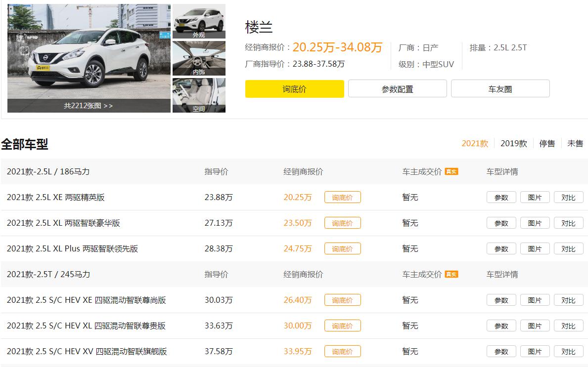Click 询底价 for the 2.5L XE trim
The width and height of the screenshot is (588, 367).
[343, 197]
